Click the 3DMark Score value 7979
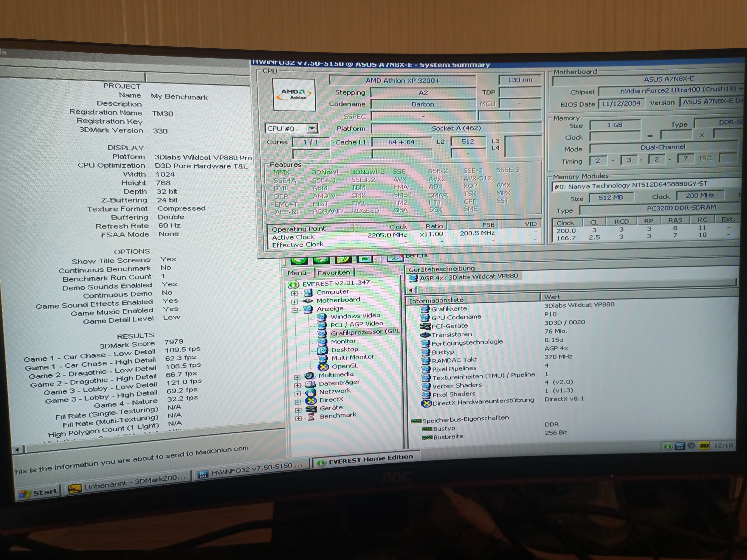This screenshot has height=560, width=747. tap(173, 342)
